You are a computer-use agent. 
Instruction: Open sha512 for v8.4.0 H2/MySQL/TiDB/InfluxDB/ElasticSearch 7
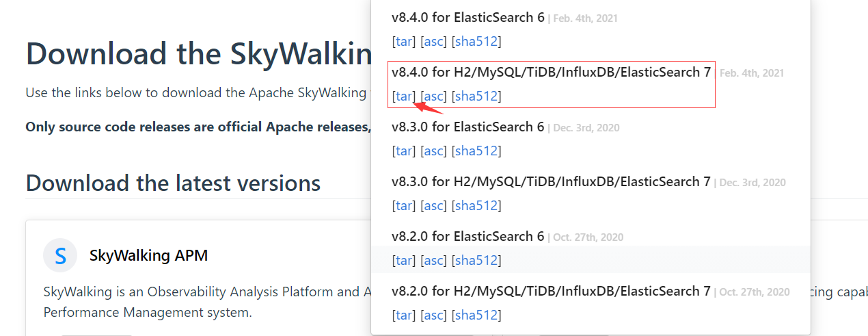click(476, 96)
